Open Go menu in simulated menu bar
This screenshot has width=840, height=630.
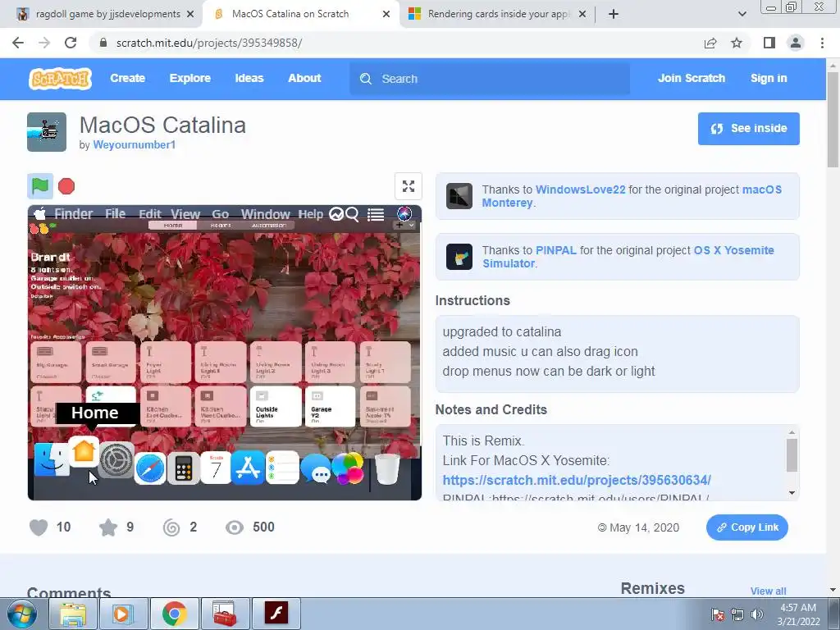point(220,214)
